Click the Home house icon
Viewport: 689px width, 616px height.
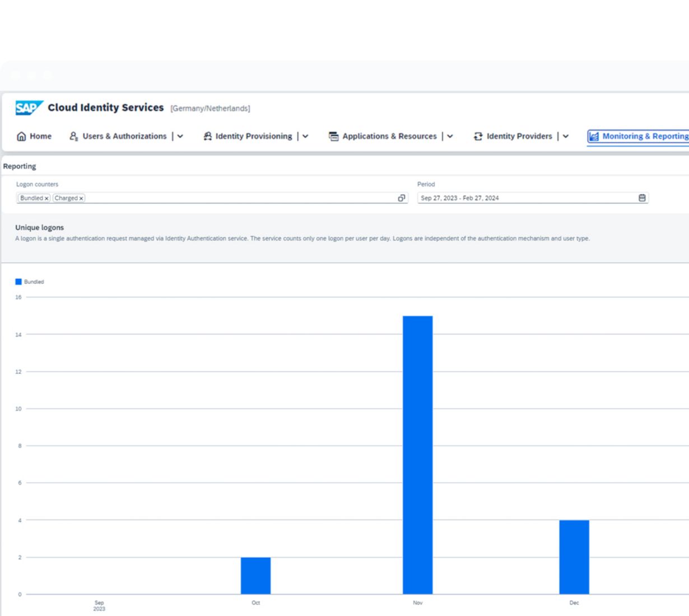(21, 136)
